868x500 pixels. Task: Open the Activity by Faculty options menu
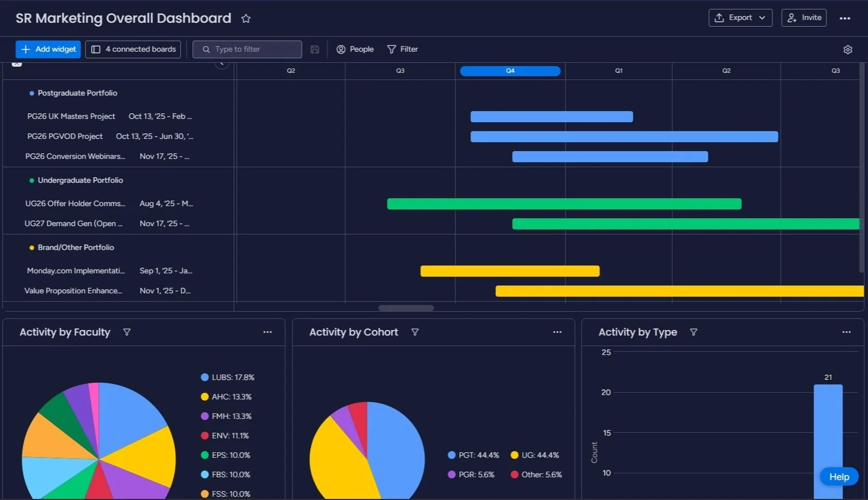tap(267, 332)
